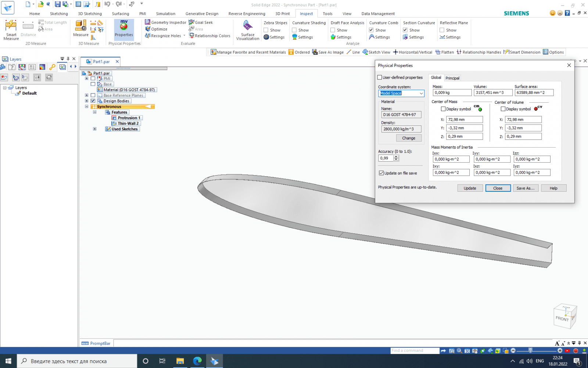Open Section Curvature settings
This screenshot has height=368, width=588.
tap(413, 37)
